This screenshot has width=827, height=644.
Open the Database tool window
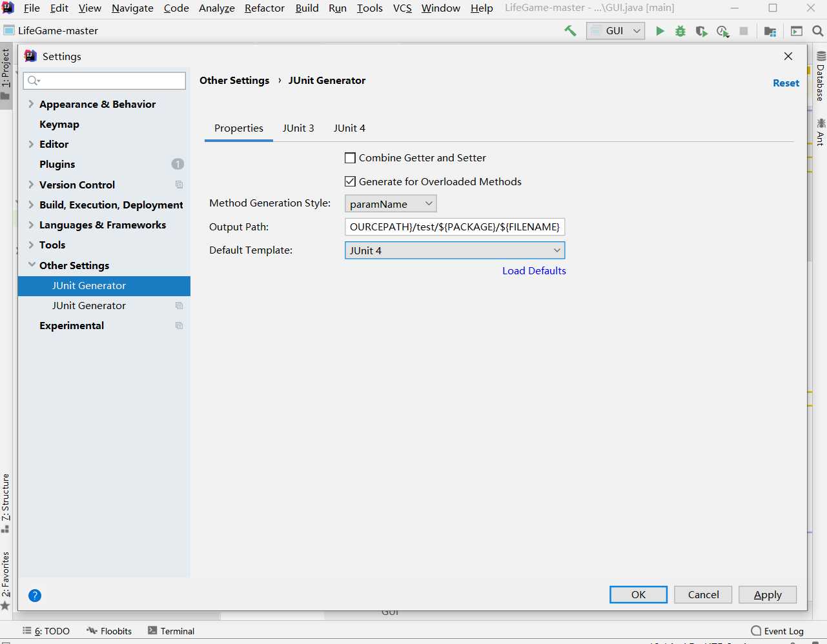(821, 75)
